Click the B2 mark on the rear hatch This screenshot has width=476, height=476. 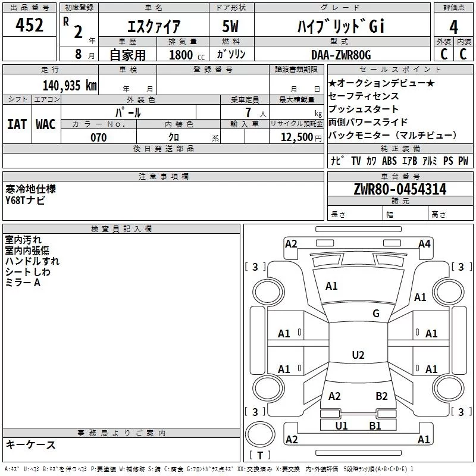pos(381,396)
